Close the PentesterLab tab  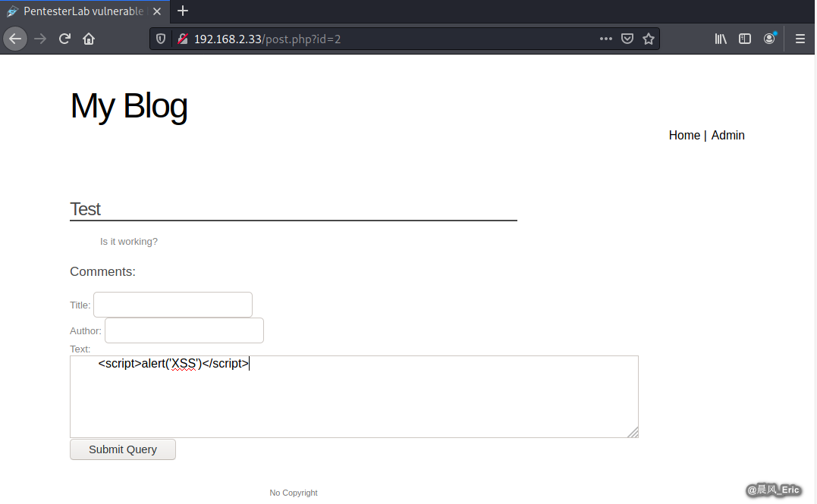157,11
